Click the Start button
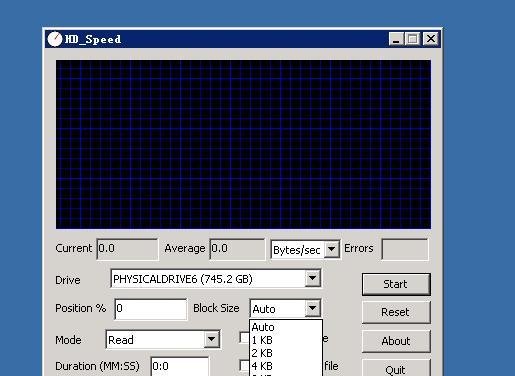This screenshot has width=515, height=376. coord(396,284)
